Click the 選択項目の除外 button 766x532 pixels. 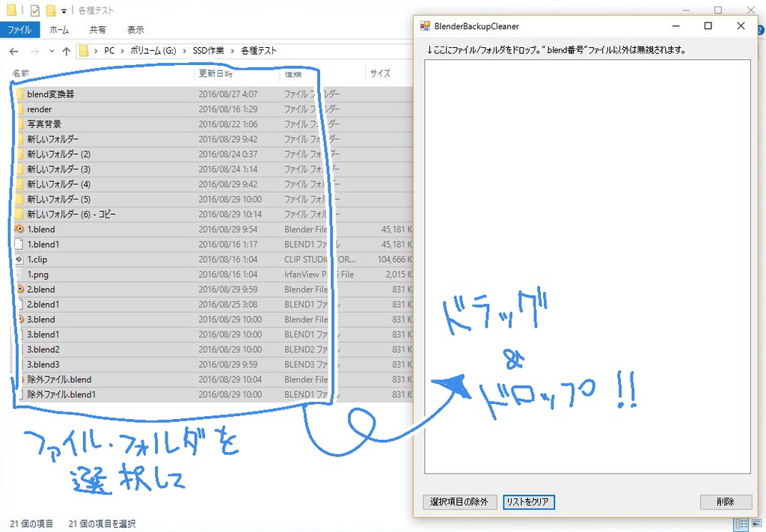coord(459,502)
